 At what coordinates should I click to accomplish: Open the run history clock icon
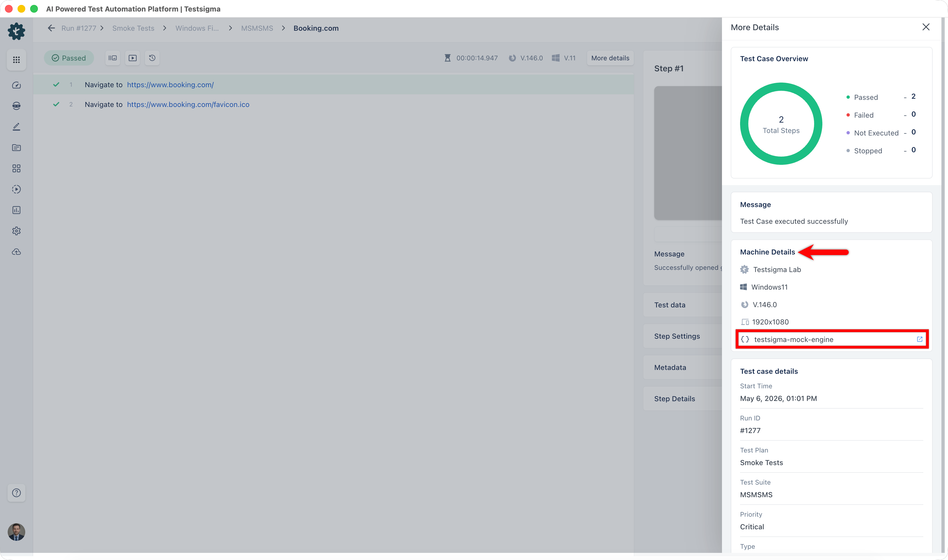[152, 58]
